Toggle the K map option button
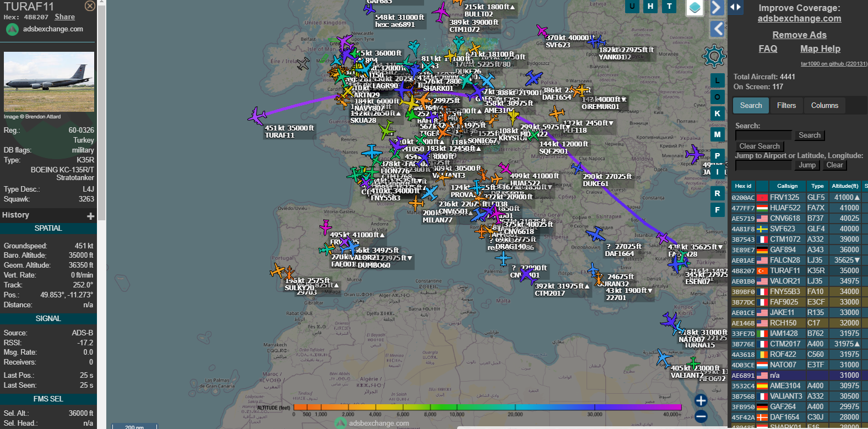 tap(717, 113)
